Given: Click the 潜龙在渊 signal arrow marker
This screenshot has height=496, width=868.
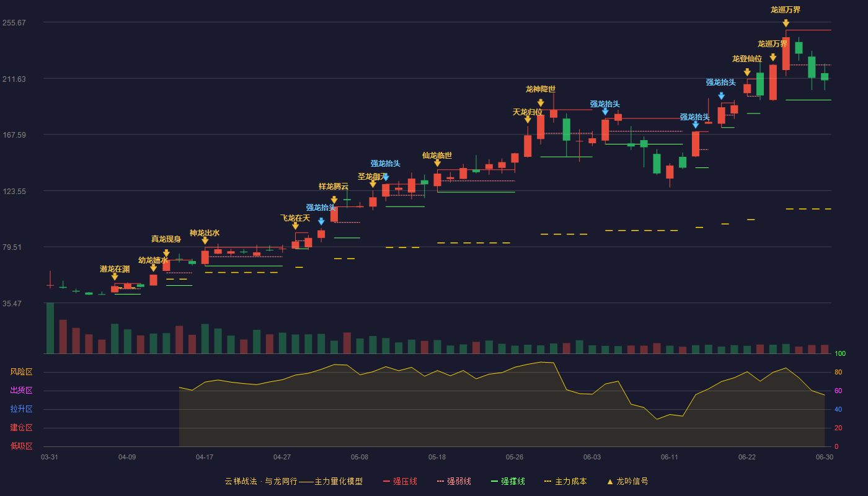Looking at the screenshot, I should click(x=115, y=277).
